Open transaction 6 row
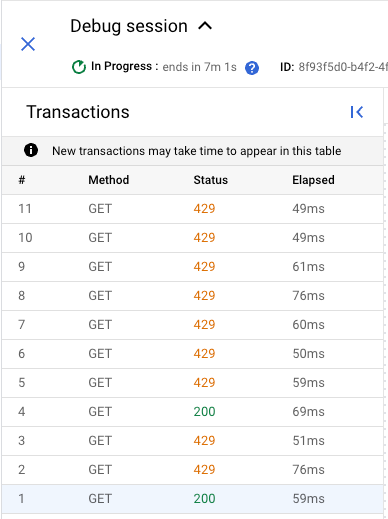The height and width of the screenshot is (519, 388). coord(192,354)
